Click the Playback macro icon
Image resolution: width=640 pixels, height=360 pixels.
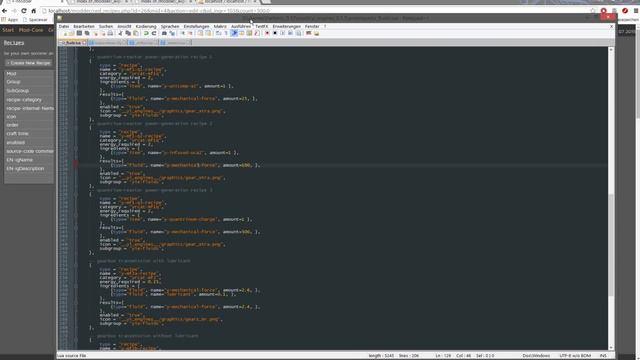283,33
